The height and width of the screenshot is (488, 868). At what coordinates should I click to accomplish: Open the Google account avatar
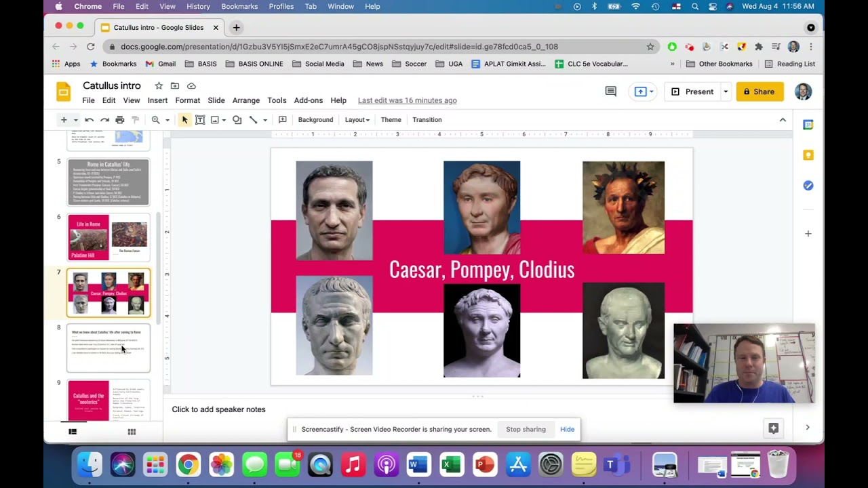coord(803,91)
